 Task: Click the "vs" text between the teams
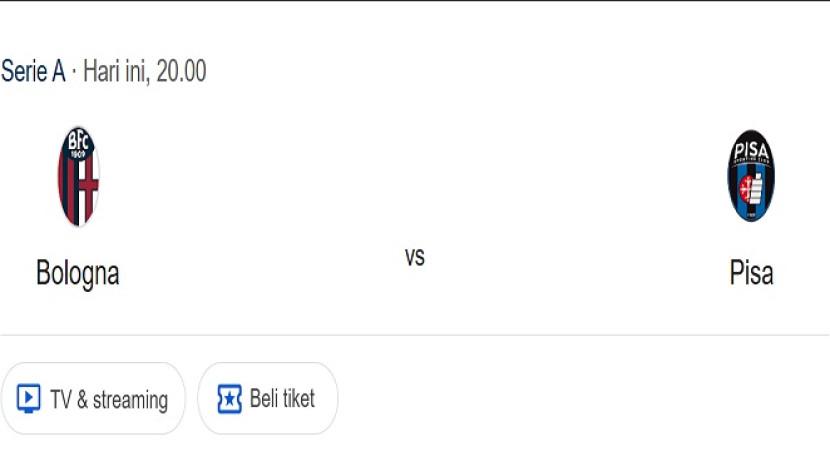[415, 257]
